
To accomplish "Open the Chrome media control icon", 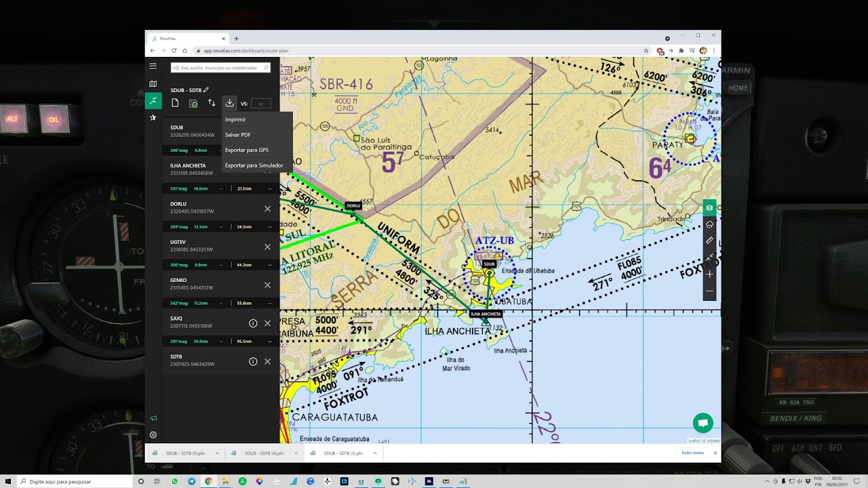I will coord(692,51).
